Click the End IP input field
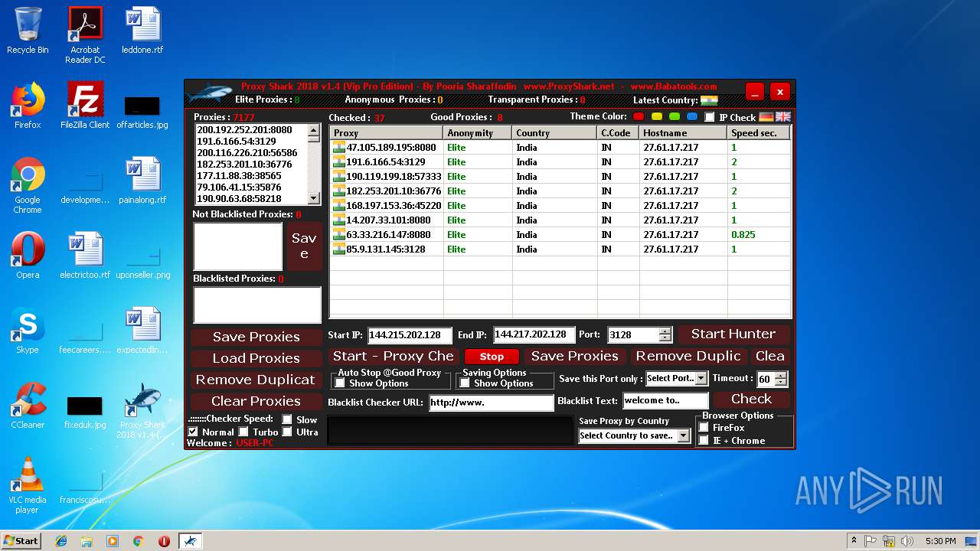The height and width of the screenshot is (551, 980). [x=534, y=335]
